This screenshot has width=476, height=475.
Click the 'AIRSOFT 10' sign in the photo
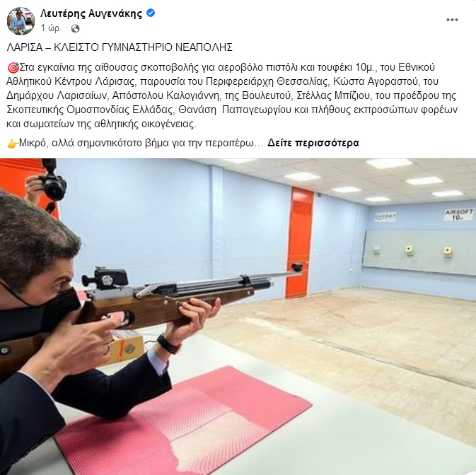click(458, 214)
